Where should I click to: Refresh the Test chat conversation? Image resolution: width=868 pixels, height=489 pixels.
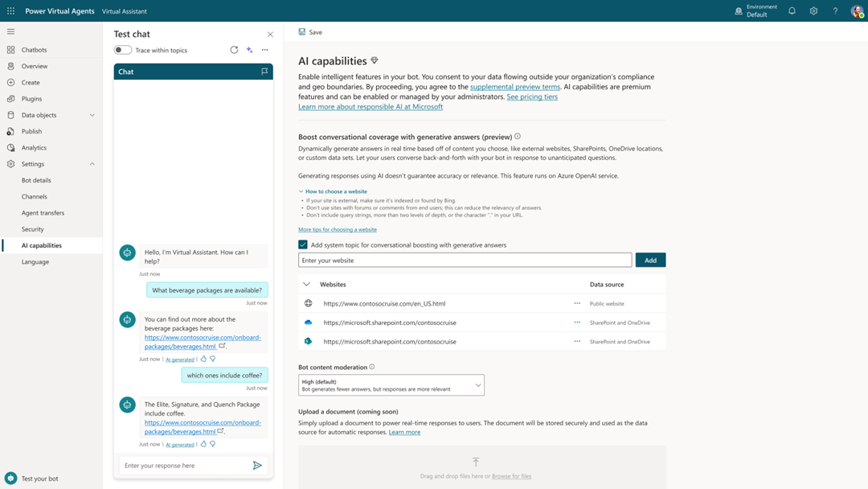pos(234,49)
